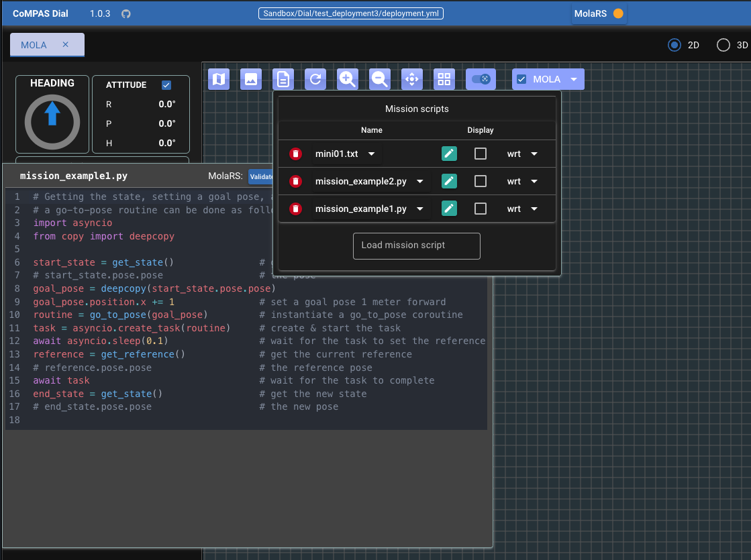
Task: Click the refresh icon in the toolbar
Action: pyautogui.click(x=315, y=79)
